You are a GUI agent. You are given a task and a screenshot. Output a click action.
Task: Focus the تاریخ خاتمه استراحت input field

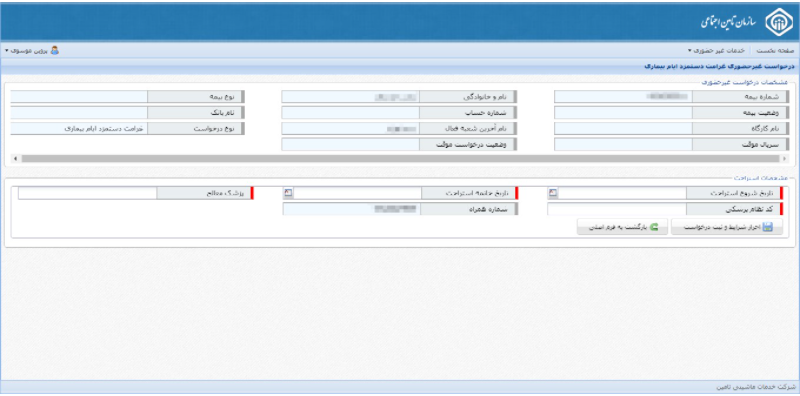pos(357,193)
